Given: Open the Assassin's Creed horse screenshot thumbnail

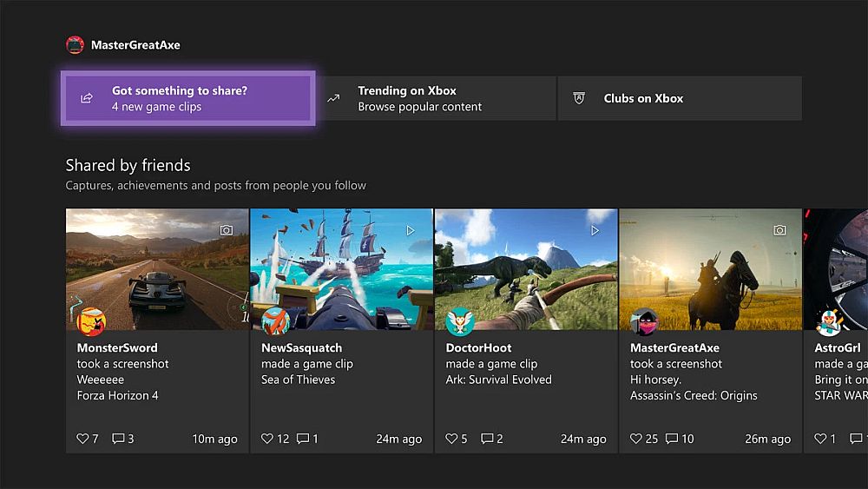Looking at the screenshot, I should click(x=710, y=268).
